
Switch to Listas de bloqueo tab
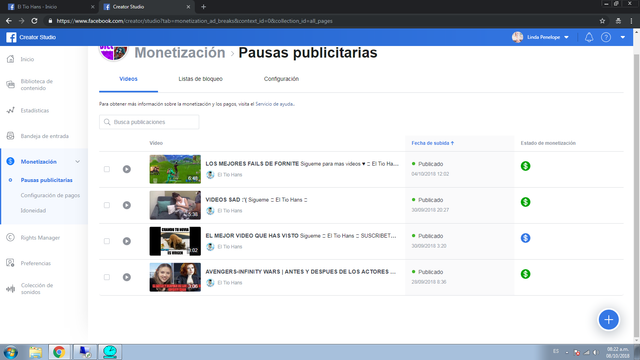click(x=200, y=79)
